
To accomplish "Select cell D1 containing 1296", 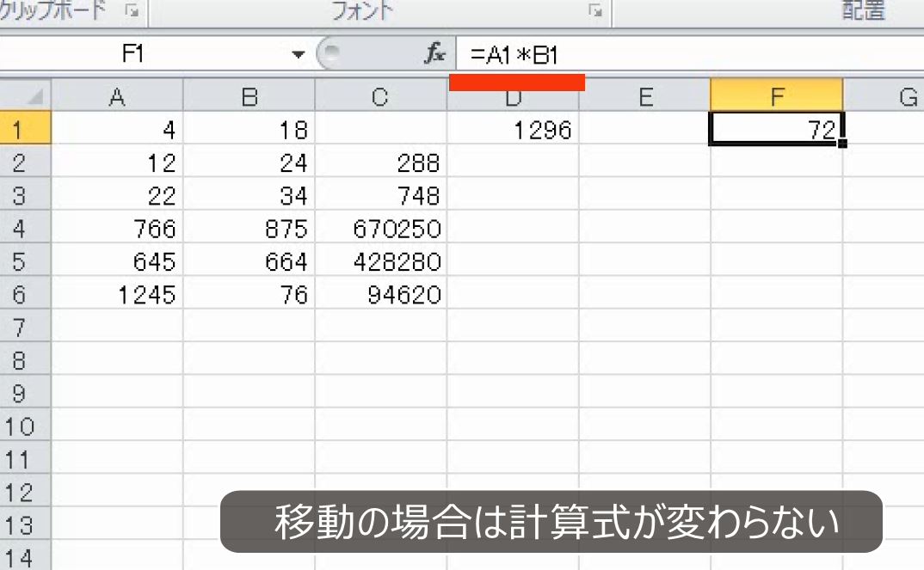I will 514,130.
